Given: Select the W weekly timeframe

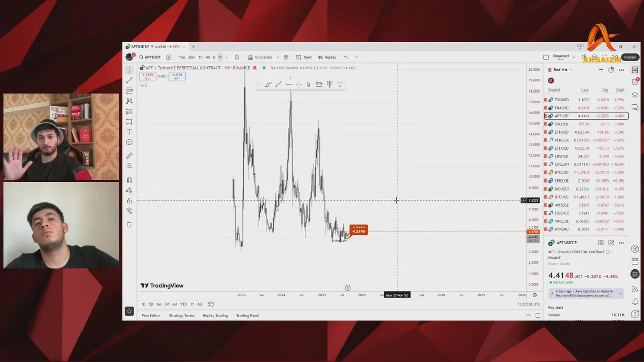Looking at the screenshot, I should [x=220, y=57].
